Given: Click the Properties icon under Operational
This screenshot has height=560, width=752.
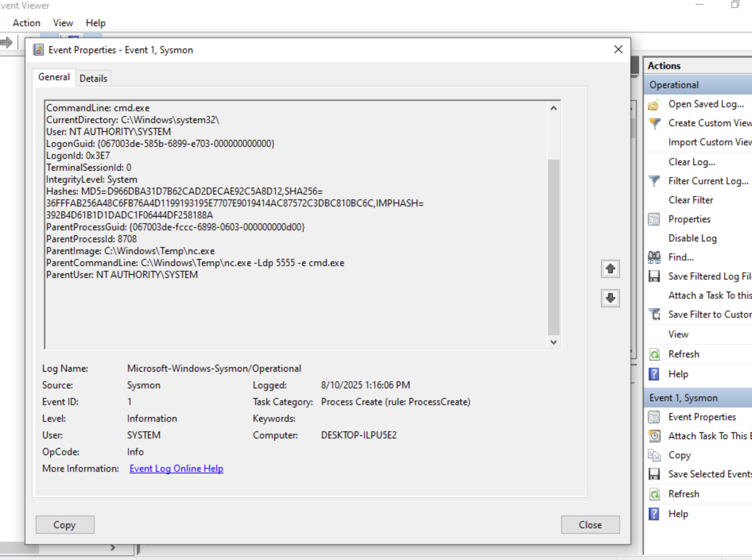Looking at the screenshot, I should pyautogui.click(x=654, y=219).
